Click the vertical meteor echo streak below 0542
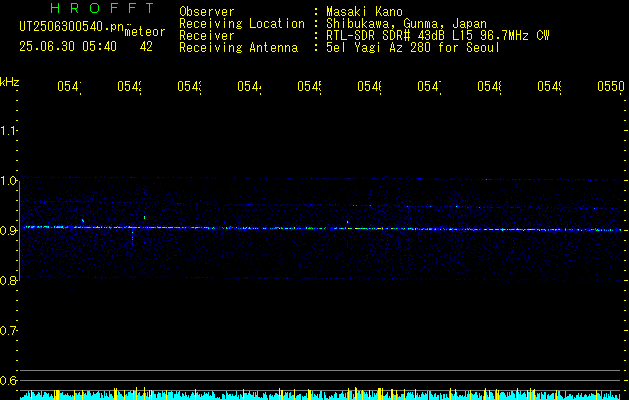 pos(132,236)
